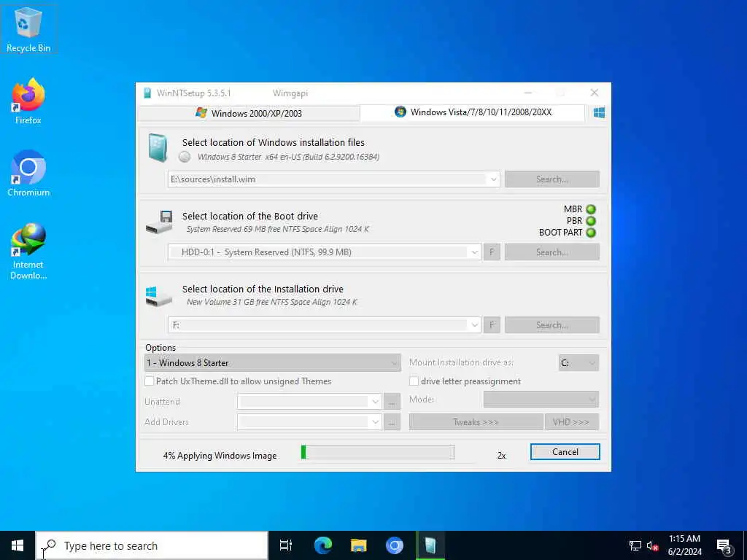This screenshot has height=560, width=747.
Task: Expand the install.wim path dropdown
Action: [494, 179]
